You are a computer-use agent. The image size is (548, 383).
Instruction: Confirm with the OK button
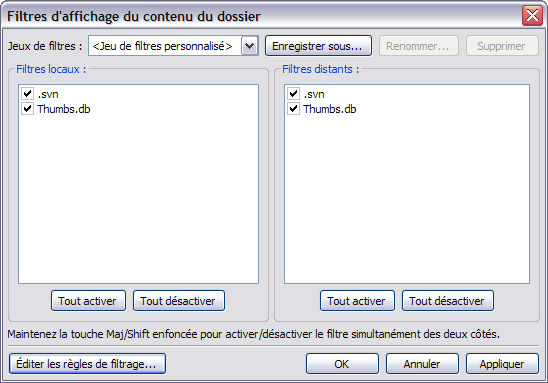click(342, 364)
